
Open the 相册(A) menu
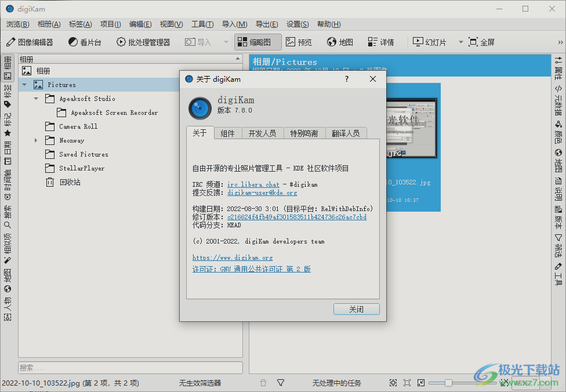point(49,24)
